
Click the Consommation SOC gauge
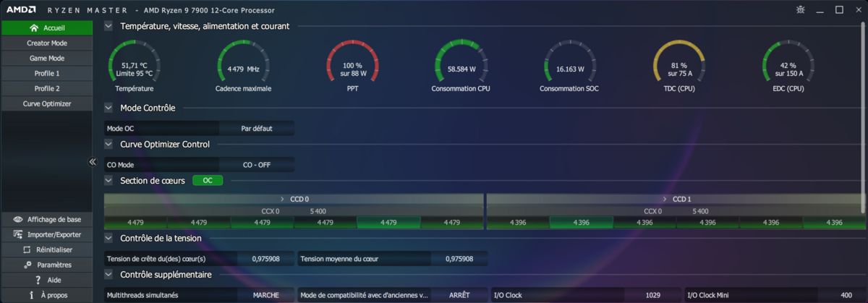tap(570, 65)
